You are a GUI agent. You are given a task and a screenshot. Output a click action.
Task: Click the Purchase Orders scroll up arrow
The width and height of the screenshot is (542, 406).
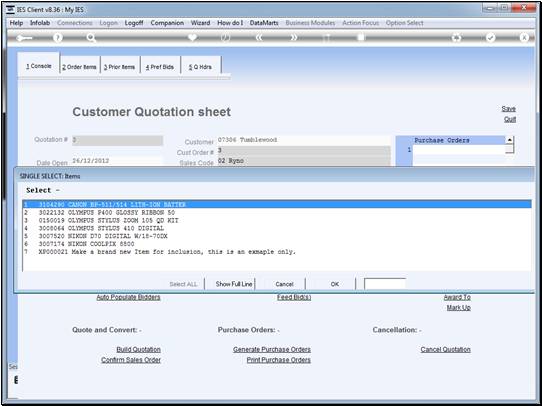point(510,140)
